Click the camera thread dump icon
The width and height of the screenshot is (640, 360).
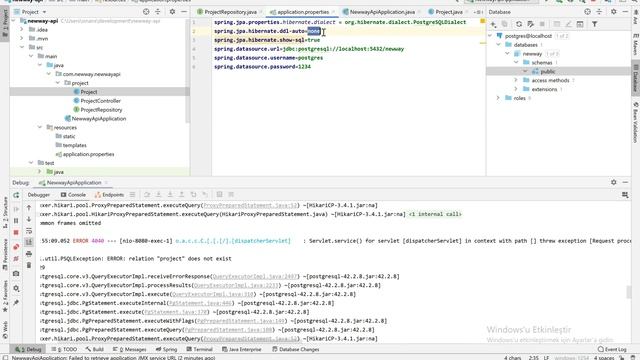(x=16, y=273)
